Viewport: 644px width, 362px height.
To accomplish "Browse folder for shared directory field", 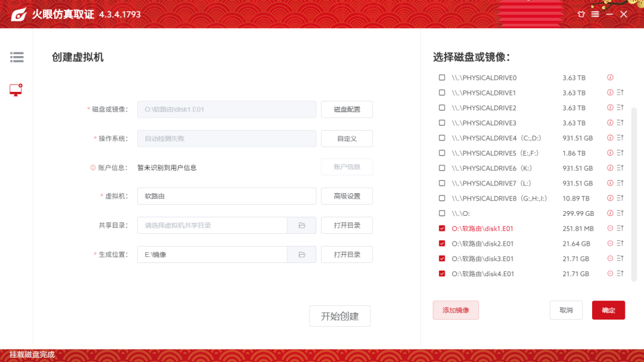I will pos(302,225).
